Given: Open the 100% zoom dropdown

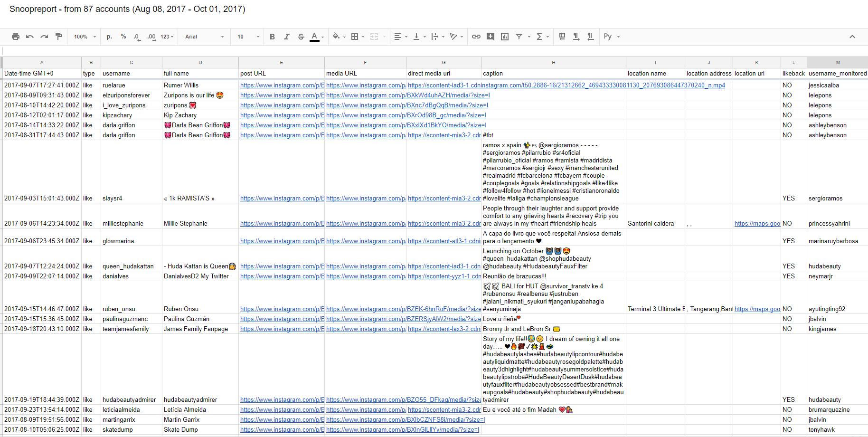Looking at the screenshot, I should [85, 37].
